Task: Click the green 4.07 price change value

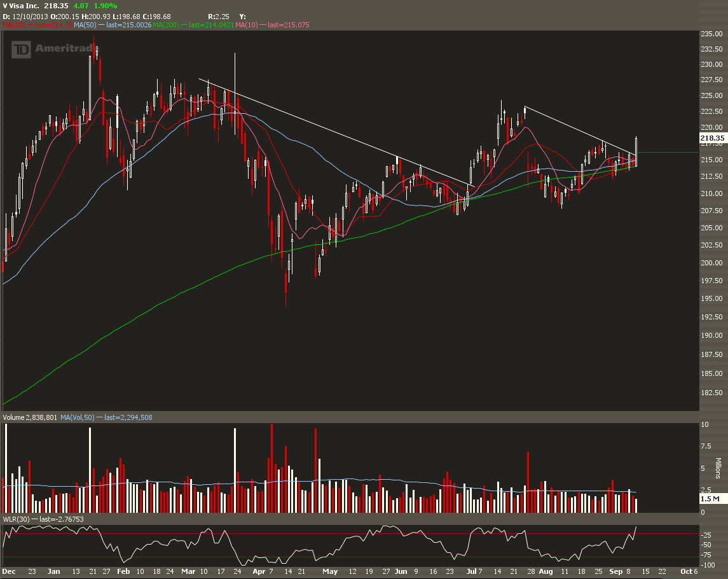Action: tap(81, 6)
